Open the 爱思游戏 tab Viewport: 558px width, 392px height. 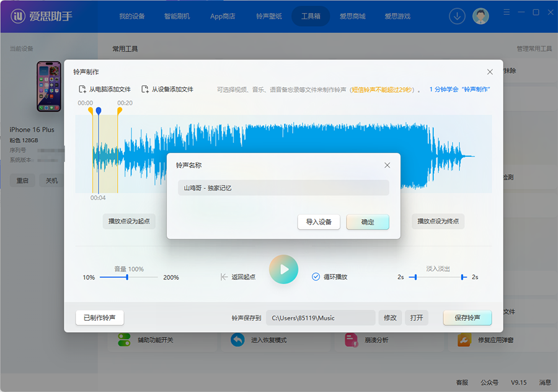point(397,16)
